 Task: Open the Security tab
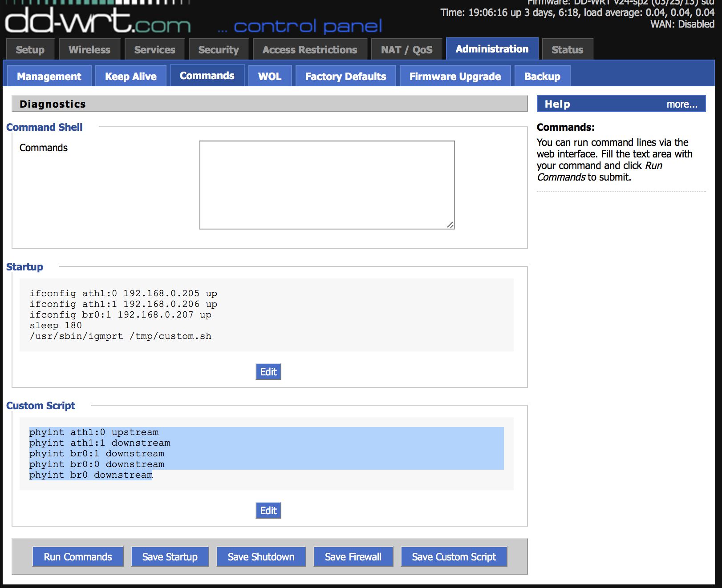point(219,49)
